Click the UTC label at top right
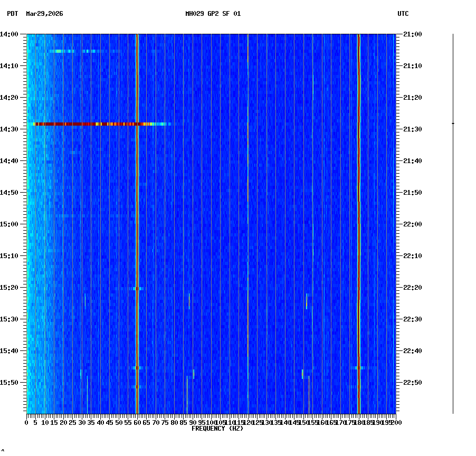Screen dimensions: 476x456 [x=404, y=14]
